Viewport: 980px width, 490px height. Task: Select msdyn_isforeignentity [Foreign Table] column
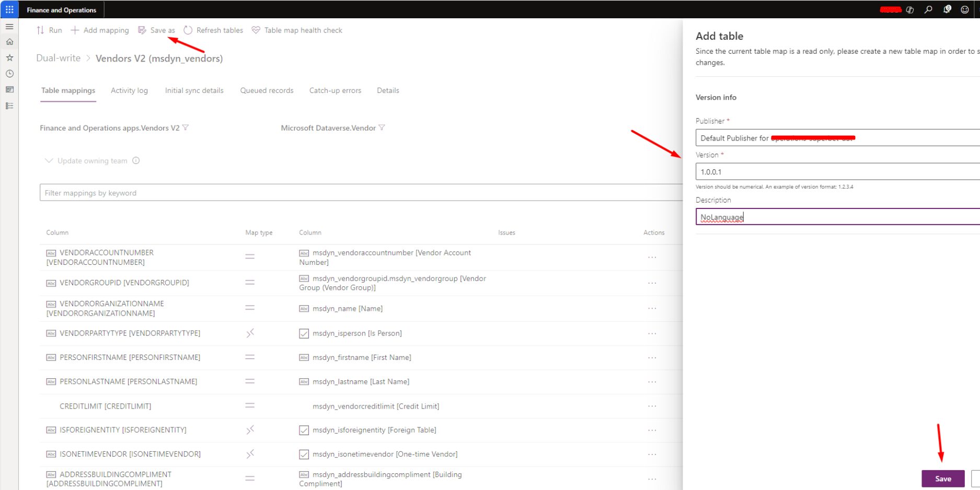click(374, 430)
